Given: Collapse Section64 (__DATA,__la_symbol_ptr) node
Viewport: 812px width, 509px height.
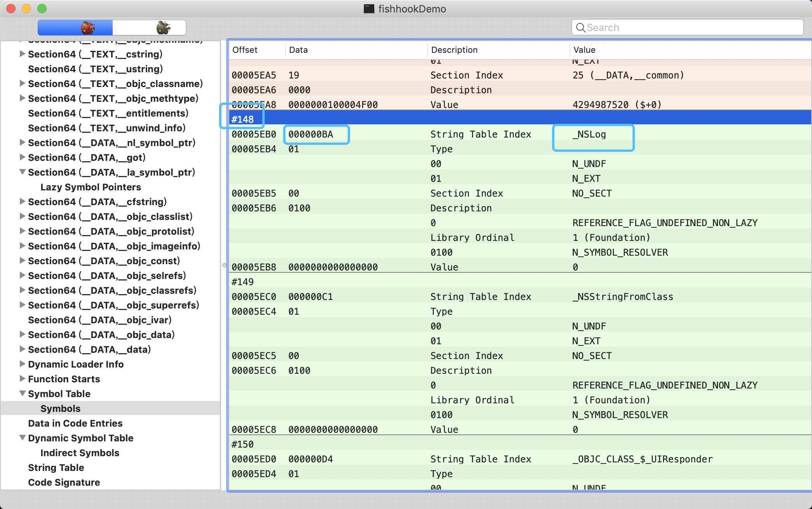Looking at the screenshot, I should pos(23,172).
